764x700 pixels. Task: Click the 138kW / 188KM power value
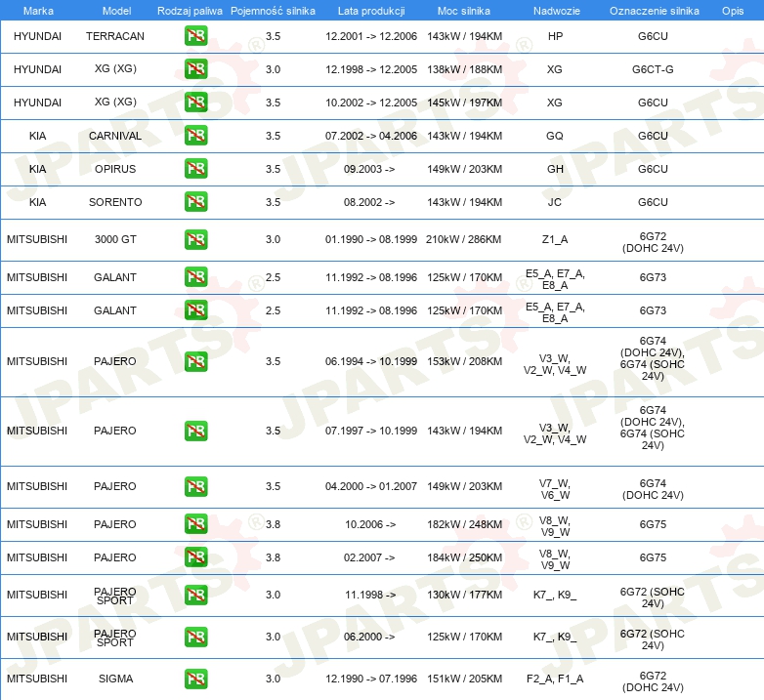(x=464, y=69)
